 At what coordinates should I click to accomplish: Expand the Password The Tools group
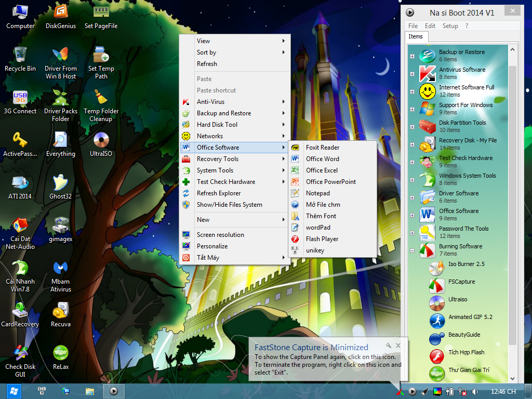coord(412,233)
